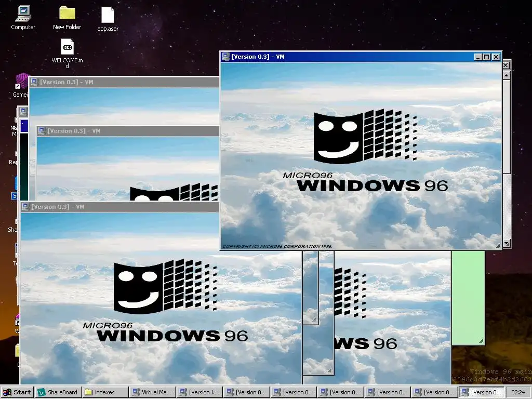Viewport: 532px width, 399px height.
Task: Click the scroll down arrow beside the VM window
Action: [x=506, y=244]
